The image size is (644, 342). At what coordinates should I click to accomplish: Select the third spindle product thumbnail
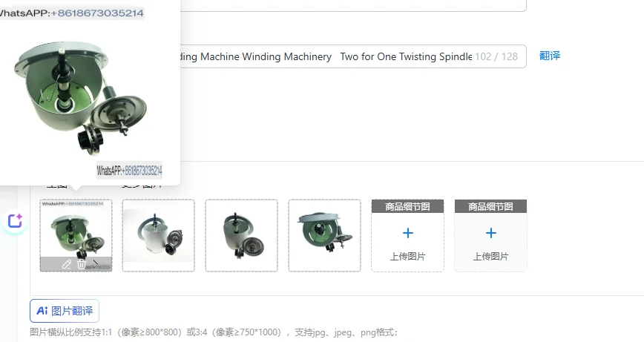[242, 235]
